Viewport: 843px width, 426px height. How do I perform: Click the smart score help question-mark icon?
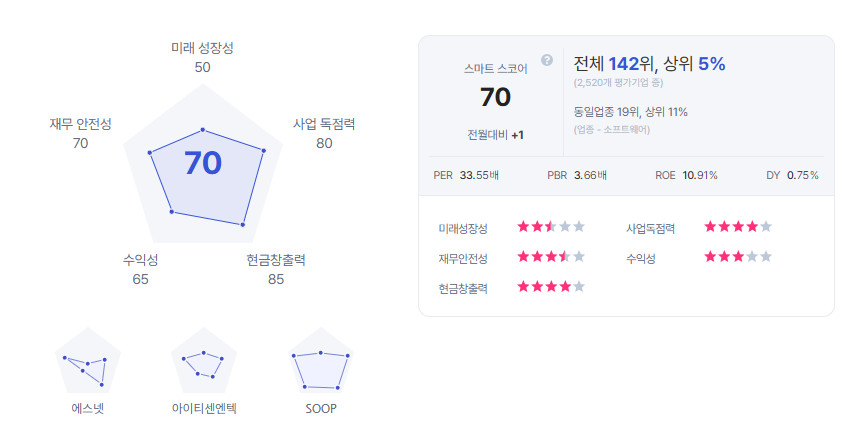coord(547,60)
